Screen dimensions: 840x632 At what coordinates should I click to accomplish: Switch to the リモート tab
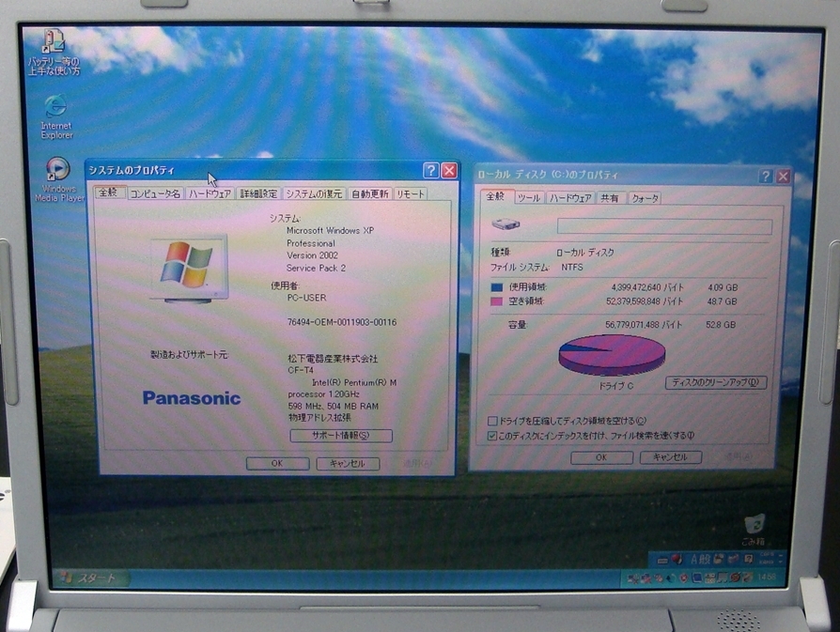411,193
